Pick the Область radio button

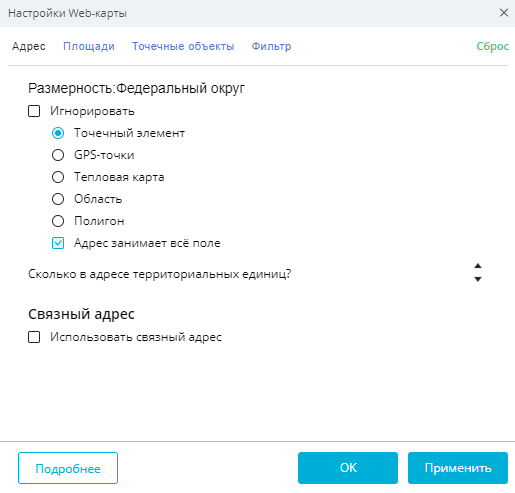(58, 199)
